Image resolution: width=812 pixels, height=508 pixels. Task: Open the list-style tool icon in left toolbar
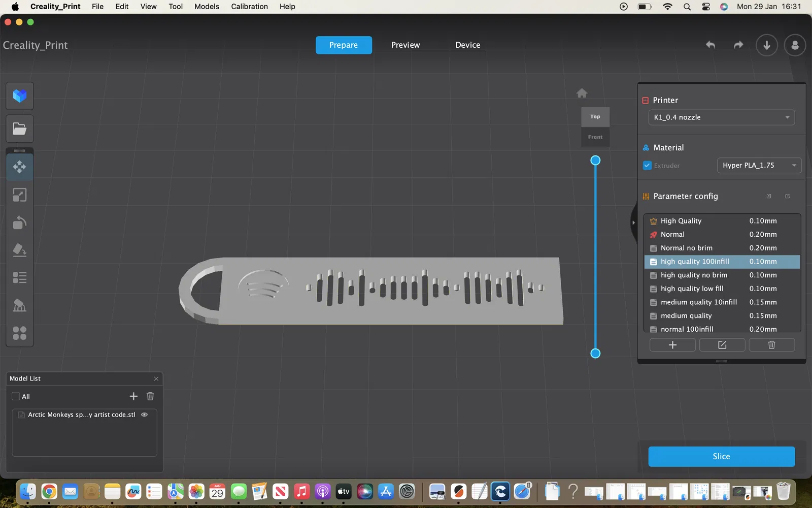pos(20,277)
